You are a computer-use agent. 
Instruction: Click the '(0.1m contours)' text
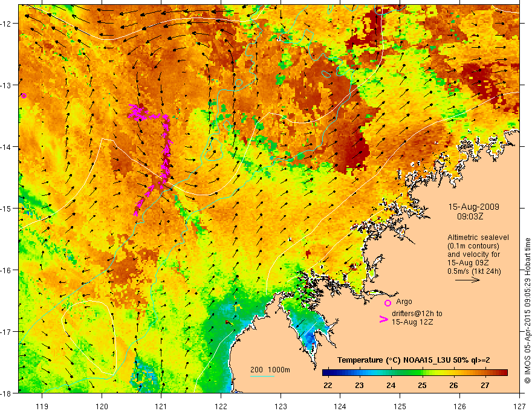coord(473,246)
